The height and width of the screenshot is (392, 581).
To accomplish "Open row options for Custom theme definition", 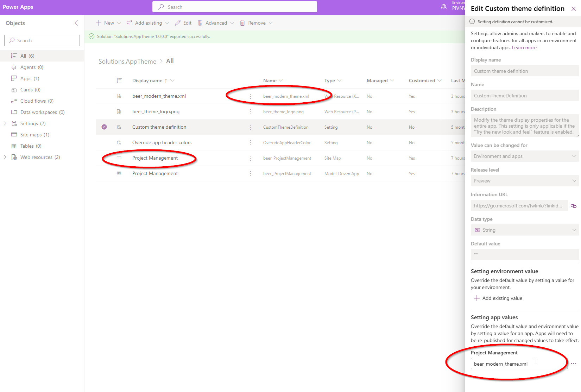I will [251, 127].
